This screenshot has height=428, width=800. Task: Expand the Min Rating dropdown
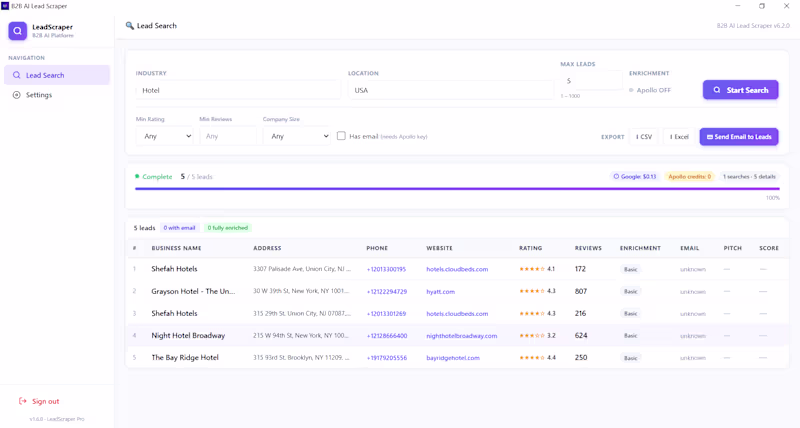(x=164, y=136)
